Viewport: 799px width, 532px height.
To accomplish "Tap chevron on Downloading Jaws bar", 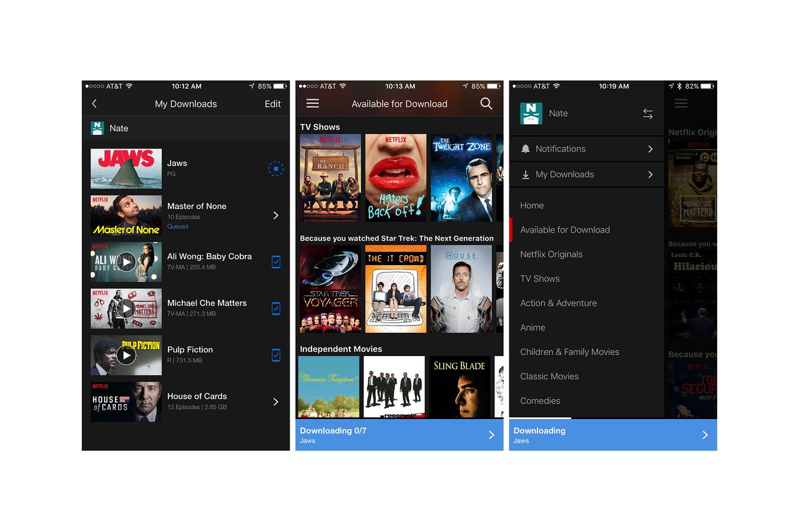I will pyautogui.click(x=705, y=435).
